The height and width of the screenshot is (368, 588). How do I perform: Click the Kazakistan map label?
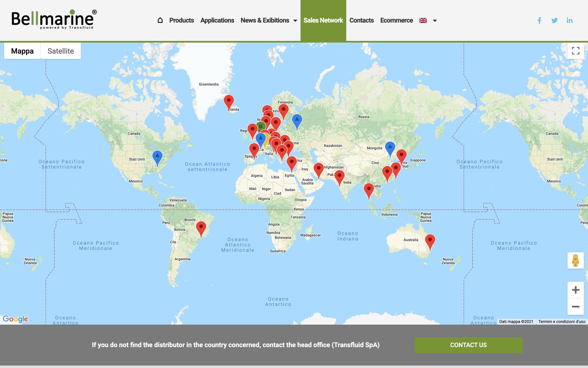pyautogui.click(x=333, y=145)
